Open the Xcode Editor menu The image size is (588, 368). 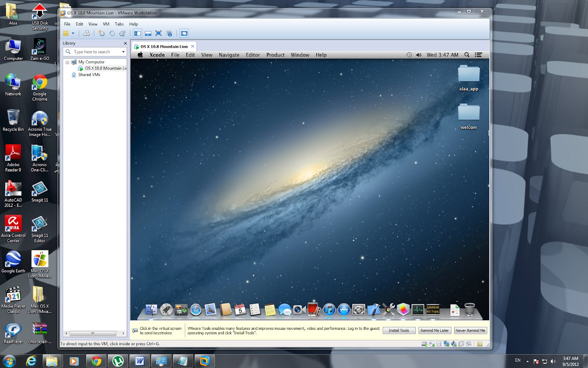(x=253, y=55)
